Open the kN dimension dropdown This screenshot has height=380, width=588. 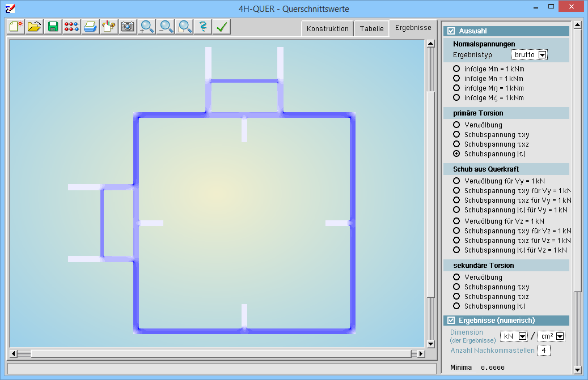pos(523,336)
